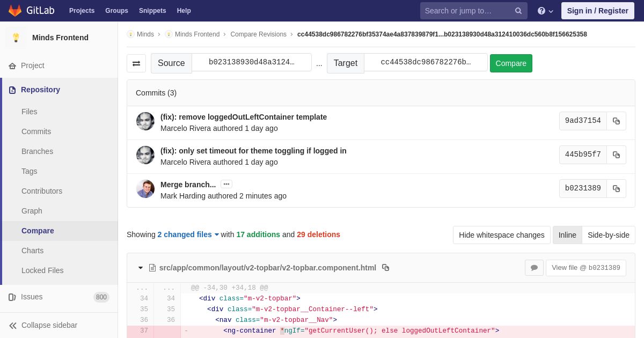Open the Help question-mark dropdown
644x338 pixels.
tap(545, 11)
